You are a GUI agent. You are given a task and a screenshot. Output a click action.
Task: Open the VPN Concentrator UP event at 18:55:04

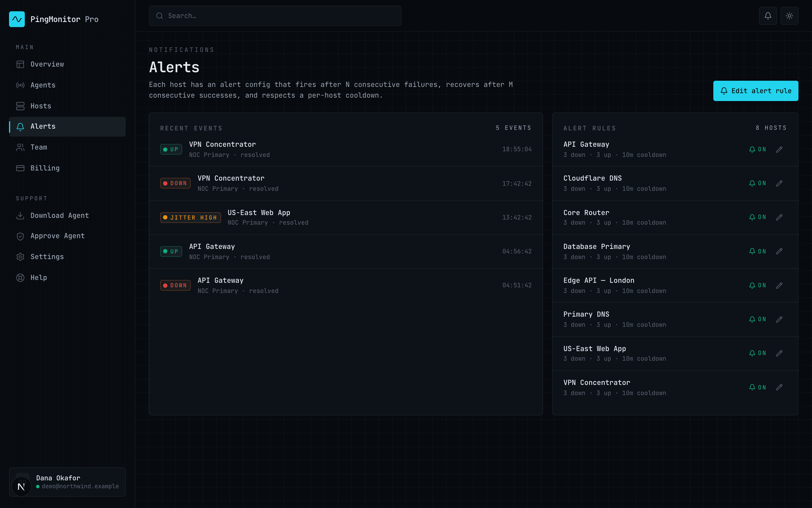point(346,150)
